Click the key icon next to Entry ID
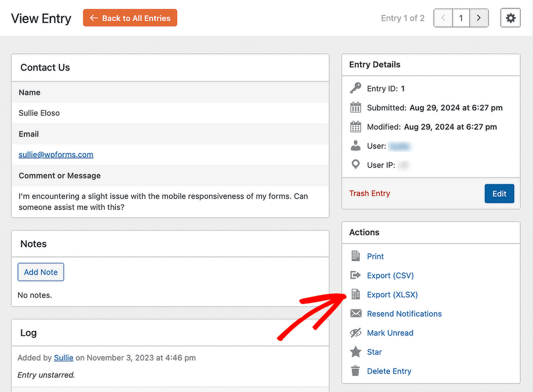 (355, 88)
